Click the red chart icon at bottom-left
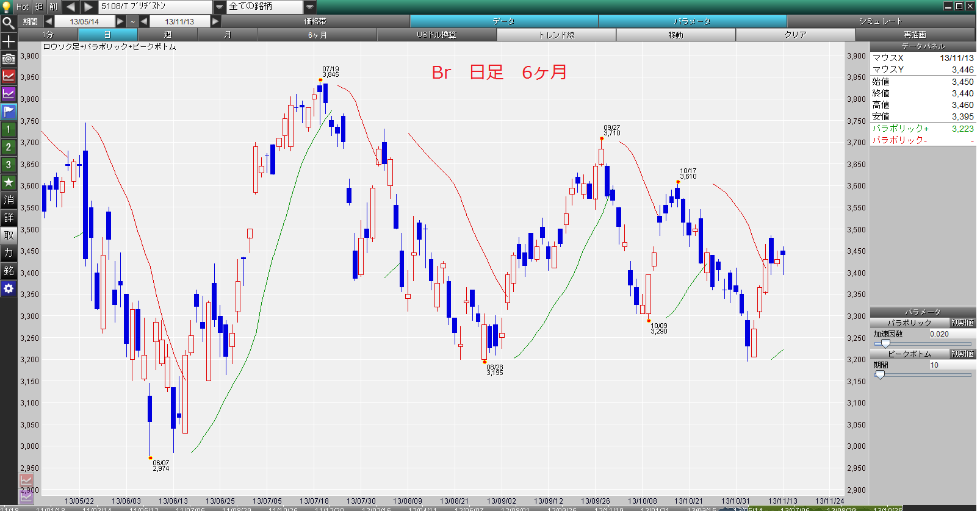The image size is (980, 511). [26, 481]
